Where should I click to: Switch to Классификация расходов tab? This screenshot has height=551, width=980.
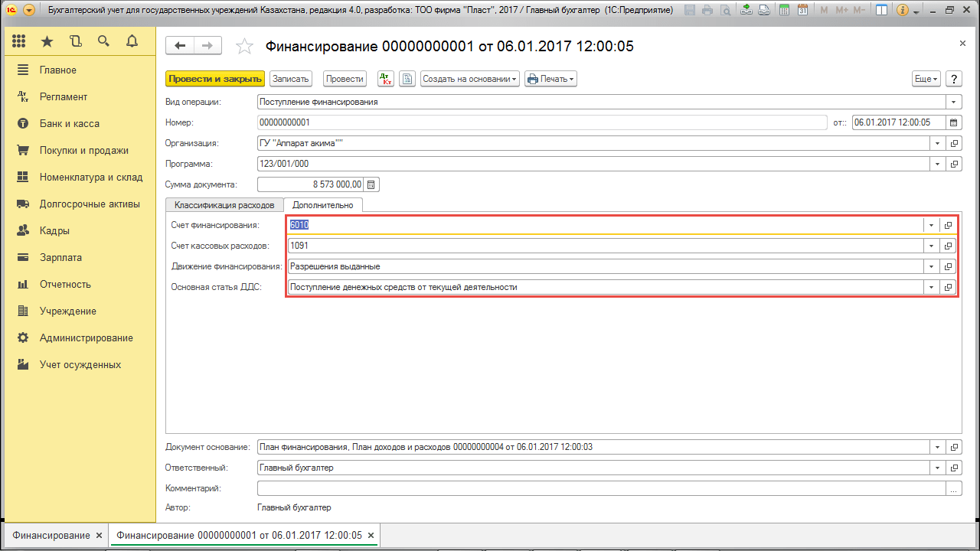point(224,205)
